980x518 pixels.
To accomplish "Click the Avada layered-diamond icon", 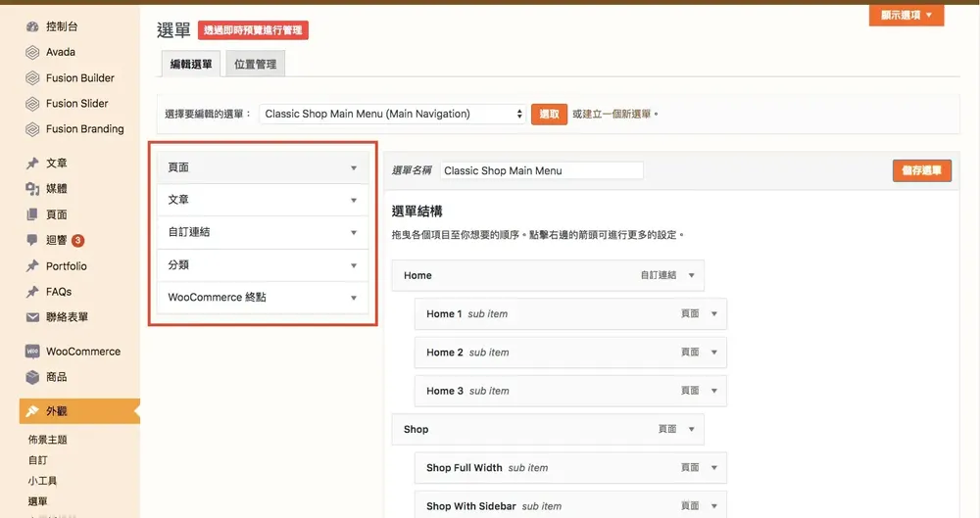I will pyautogui.click(x=32, y=53).
